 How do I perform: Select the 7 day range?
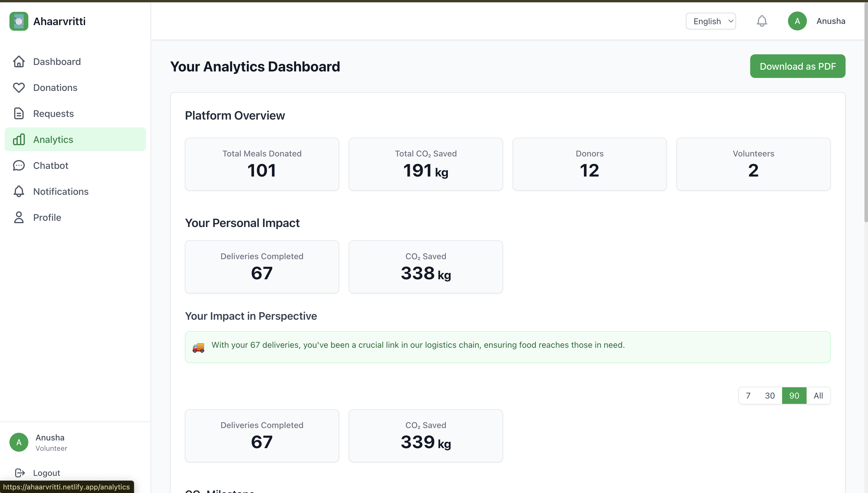click(748, 396)
